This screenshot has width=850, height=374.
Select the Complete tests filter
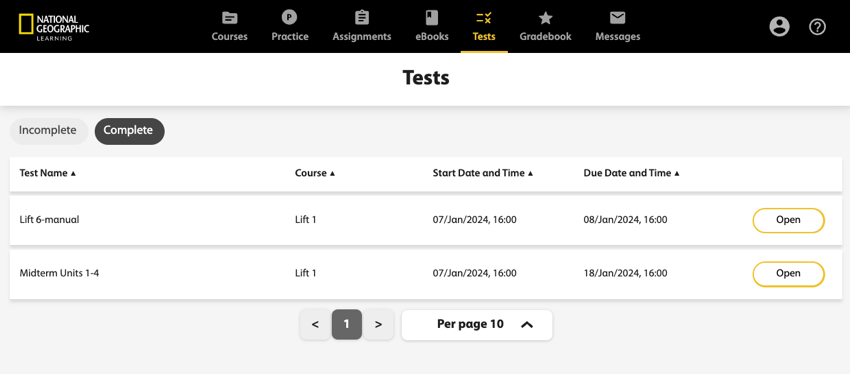coord(129,131)
